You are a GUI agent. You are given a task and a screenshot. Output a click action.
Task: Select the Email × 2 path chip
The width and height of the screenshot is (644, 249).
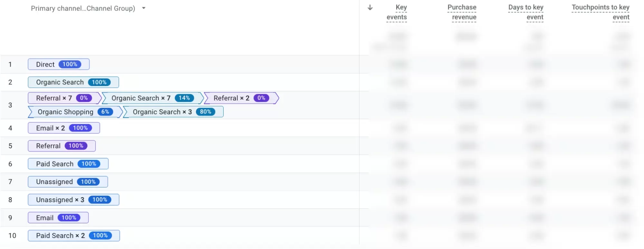click(64, 128)
